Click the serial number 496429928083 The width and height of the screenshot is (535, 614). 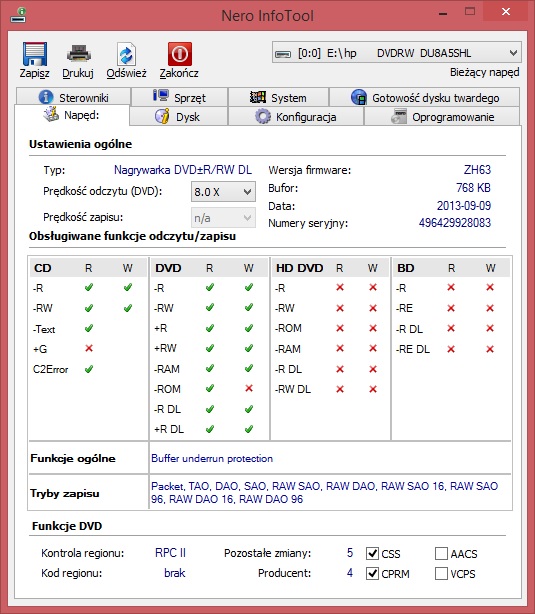(x=455, y=223)
